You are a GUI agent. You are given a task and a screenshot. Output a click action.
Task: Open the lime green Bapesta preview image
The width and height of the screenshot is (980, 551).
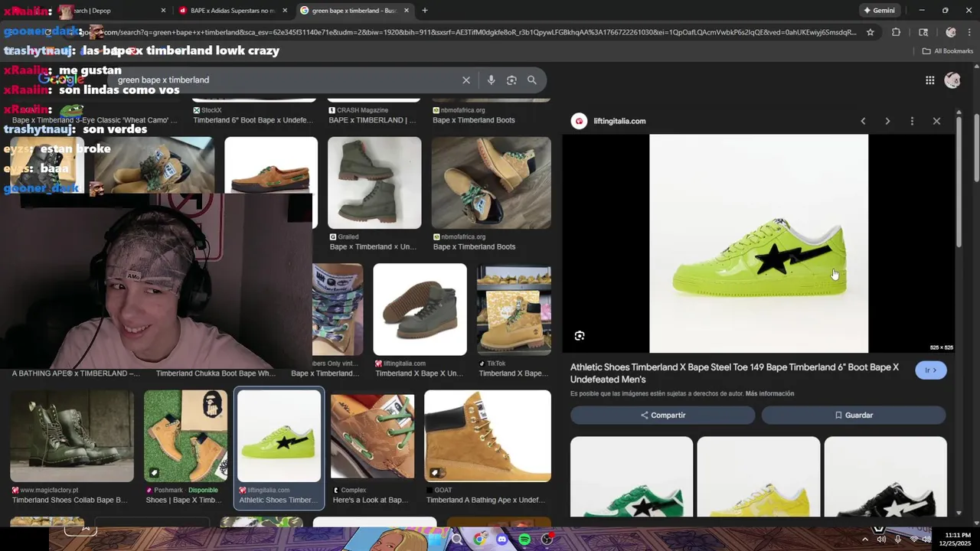click(x=759, y=243)
